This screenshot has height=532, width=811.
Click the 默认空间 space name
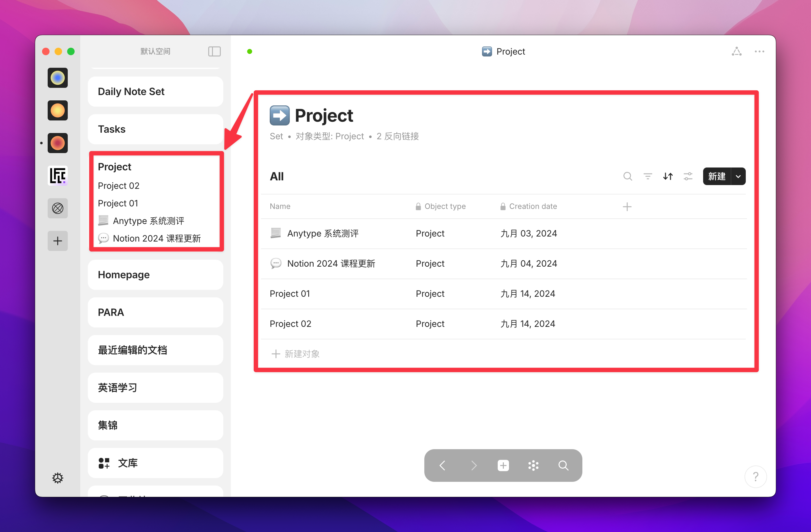[x=155, y=51]
